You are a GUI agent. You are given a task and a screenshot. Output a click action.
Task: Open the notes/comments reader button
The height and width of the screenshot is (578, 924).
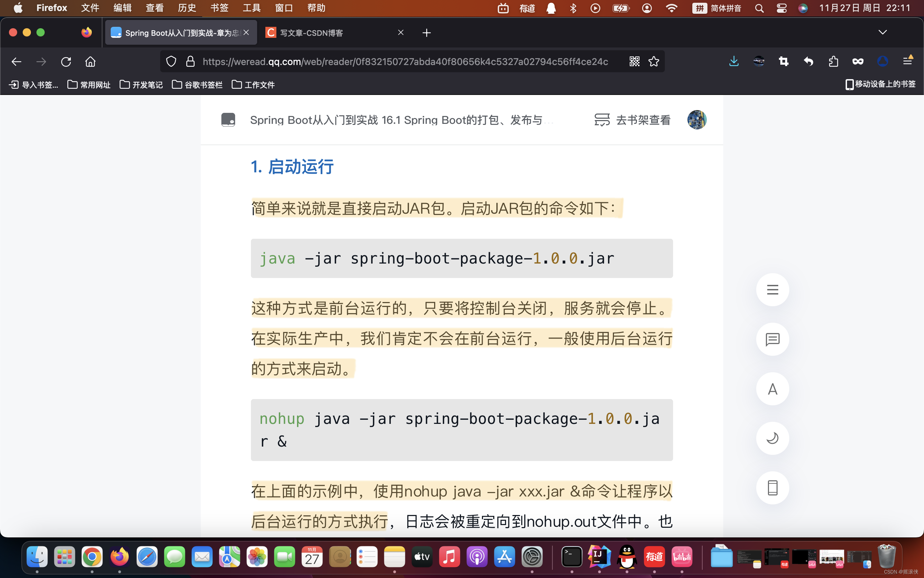tap(772, 339)
